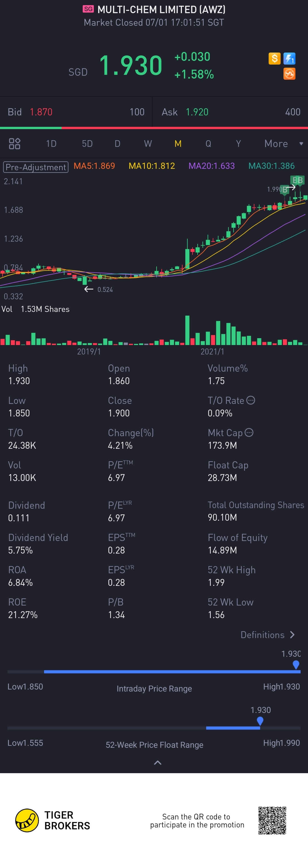Tap the Bid price 1.870
The height and width of the screenshot is (868, 308).
41,112
